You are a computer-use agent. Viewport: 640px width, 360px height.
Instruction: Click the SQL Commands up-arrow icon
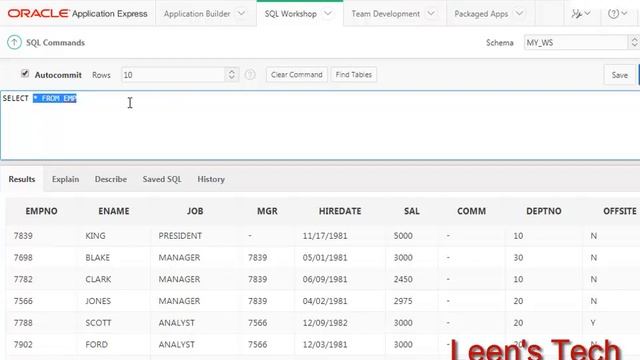14,42
